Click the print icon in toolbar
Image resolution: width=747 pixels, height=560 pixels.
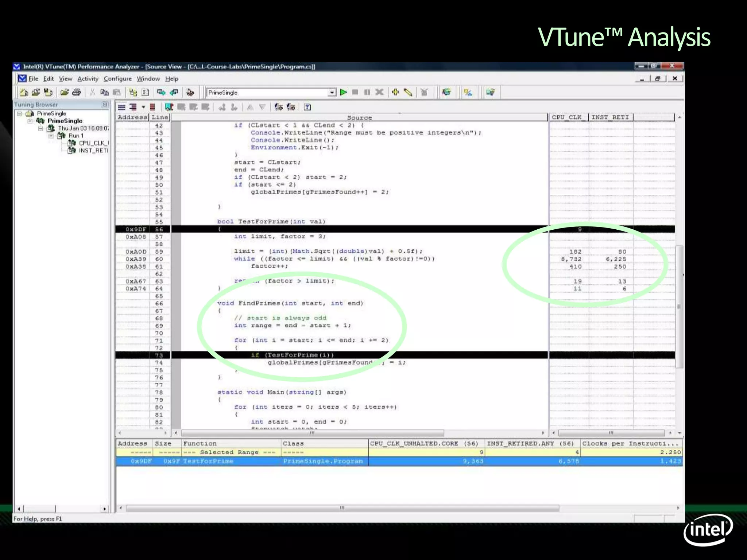[x=77, y=92]
